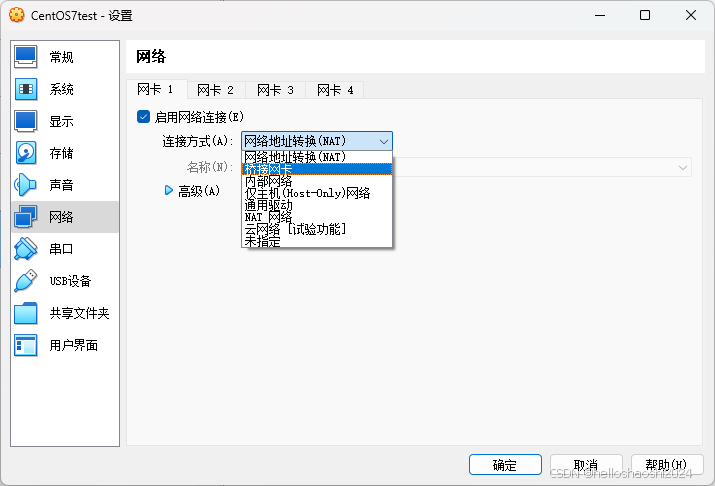Select the 共享文件夹 label in sidebar

[x=79, y=313]
